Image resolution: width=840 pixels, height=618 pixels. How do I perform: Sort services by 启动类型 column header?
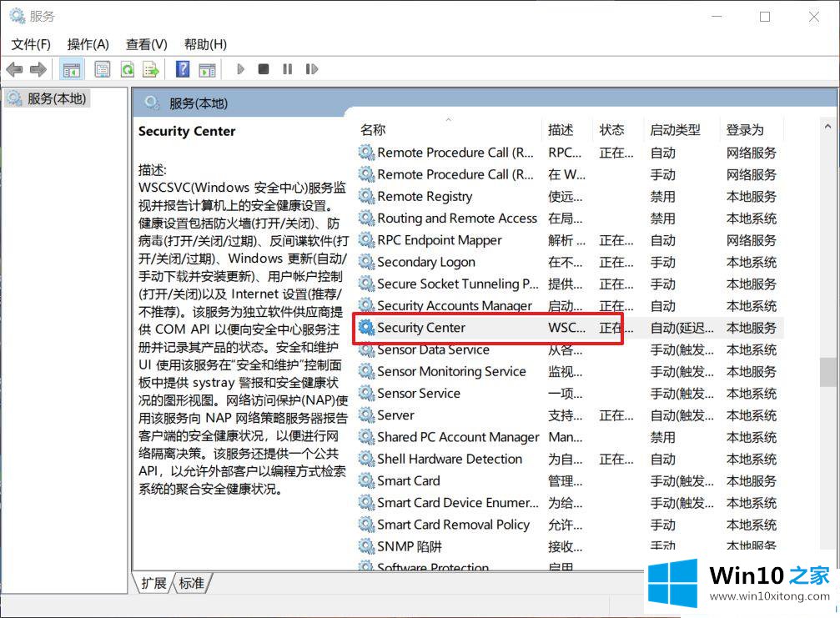coord(674,130)
